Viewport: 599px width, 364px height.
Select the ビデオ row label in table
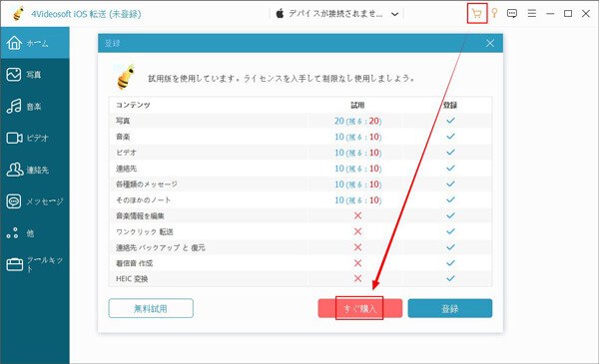[126, 153]
